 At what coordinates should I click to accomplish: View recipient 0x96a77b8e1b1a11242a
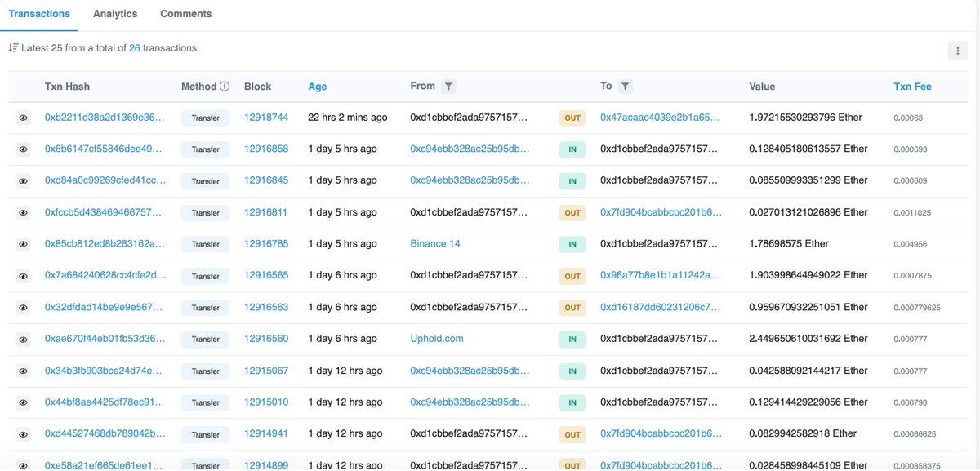(x=661, y=275)
